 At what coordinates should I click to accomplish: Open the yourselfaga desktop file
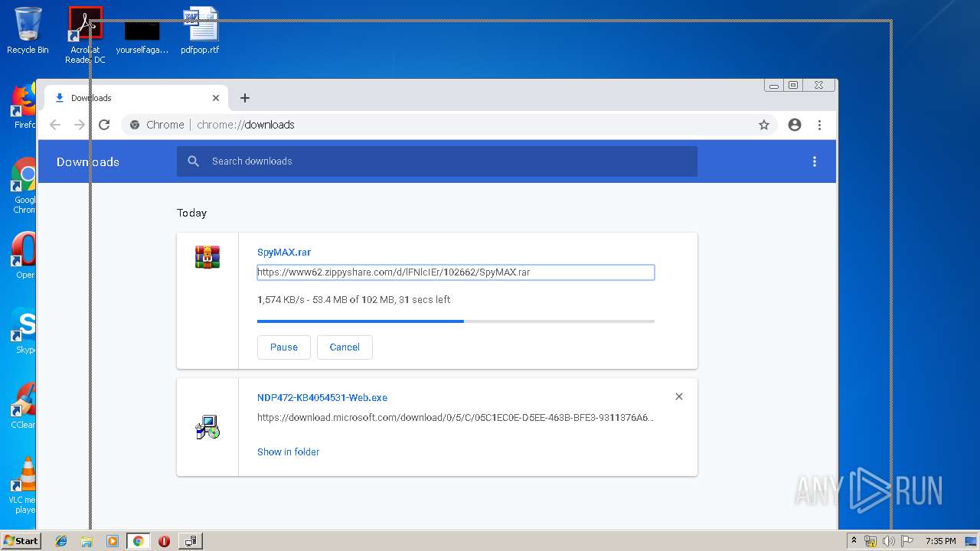pyautogui.click(x=142, y=37)
